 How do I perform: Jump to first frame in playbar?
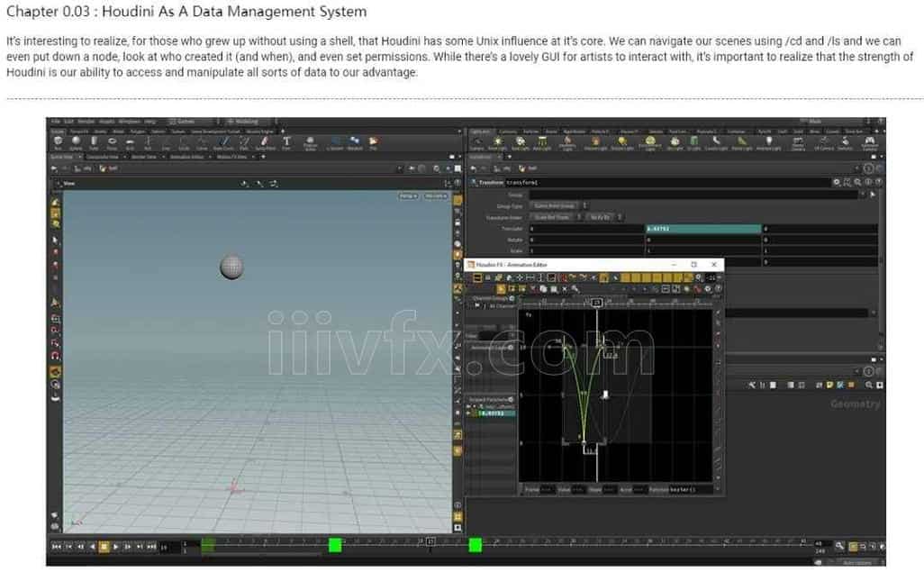57,547
